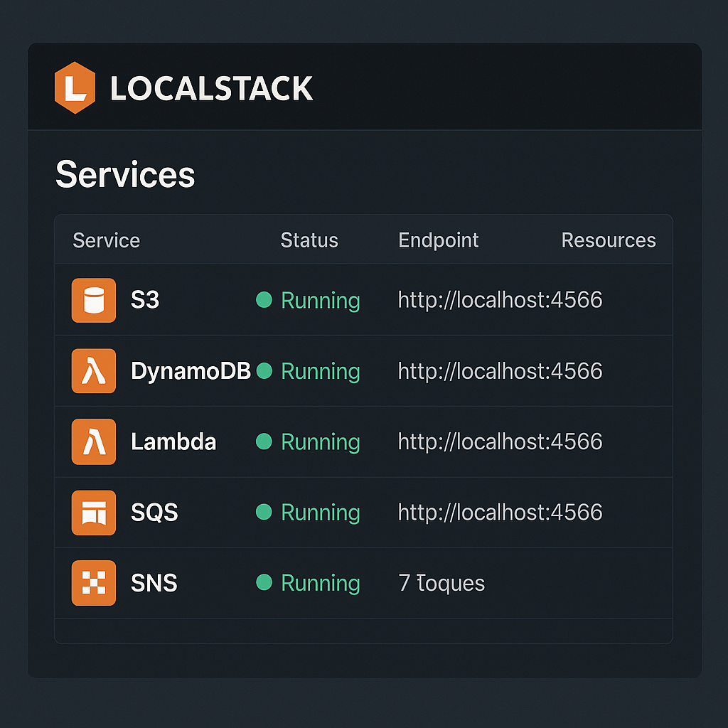
Task: Click the Lambda function icon
Action: (93, 441)
